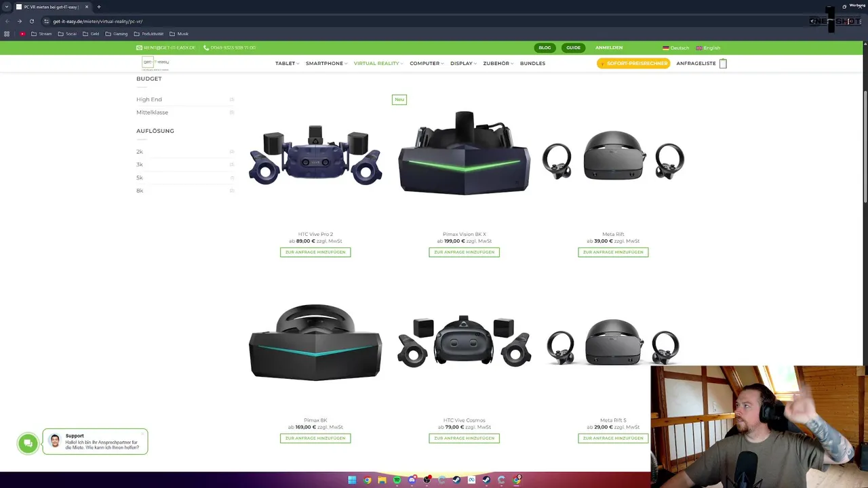Filter resolution by 5k
The height and width of the screenshot is (488, 868).
click(140, 178)
